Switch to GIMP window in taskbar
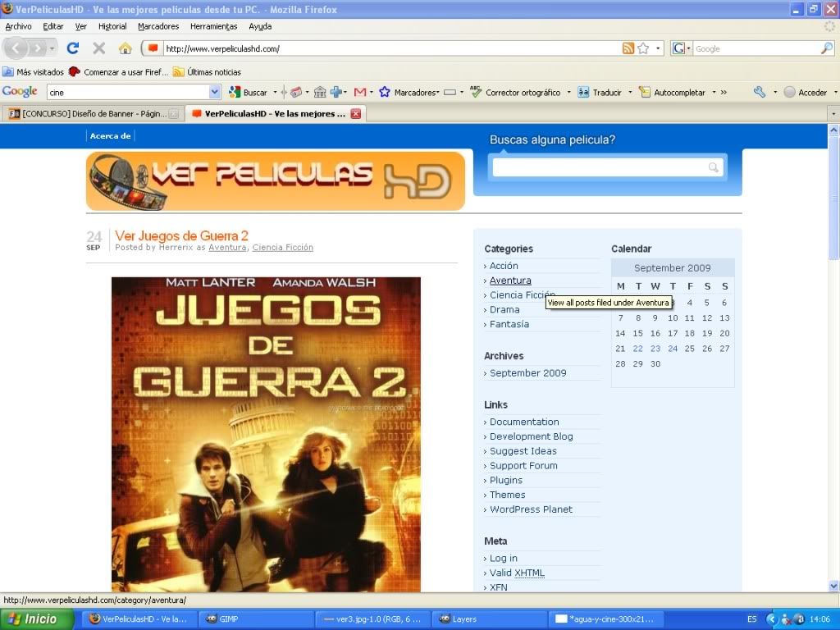The height and width of the screenshot is (630, 840). (x=256, y=619)
